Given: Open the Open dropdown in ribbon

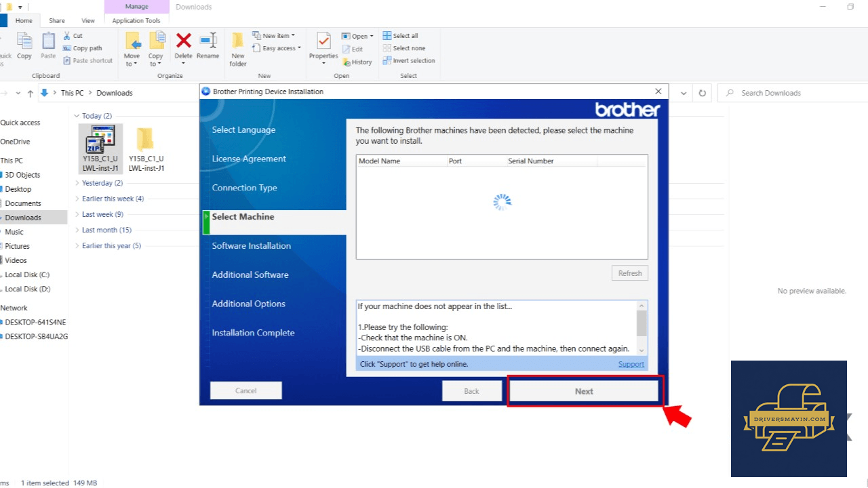Looking at the screenshot, I should pos(357,37).
